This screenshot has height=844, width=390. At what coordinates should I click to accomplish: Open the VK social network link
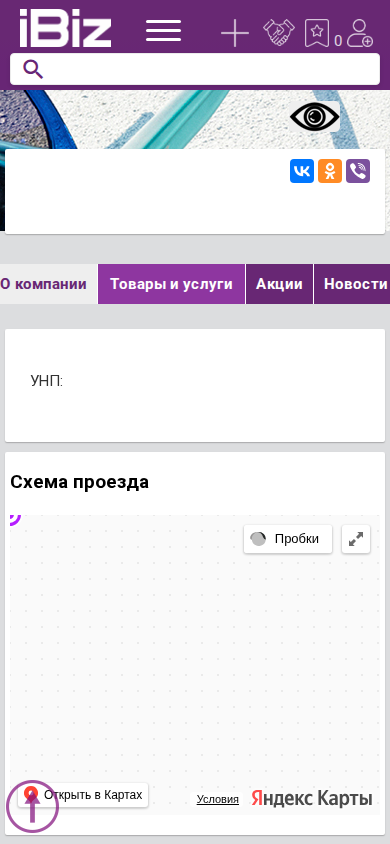pos(302,171)
